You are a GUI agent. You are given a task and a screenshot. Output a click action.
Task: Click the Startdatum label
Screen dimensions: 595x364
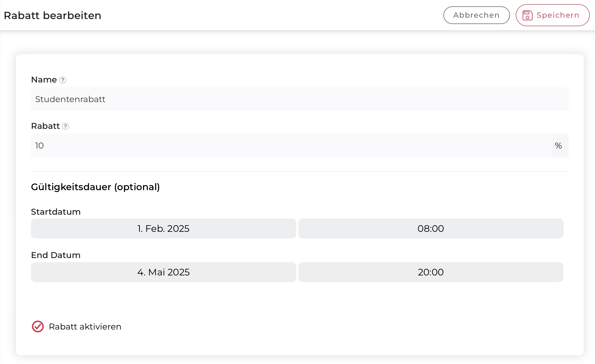tap(56, 212)
